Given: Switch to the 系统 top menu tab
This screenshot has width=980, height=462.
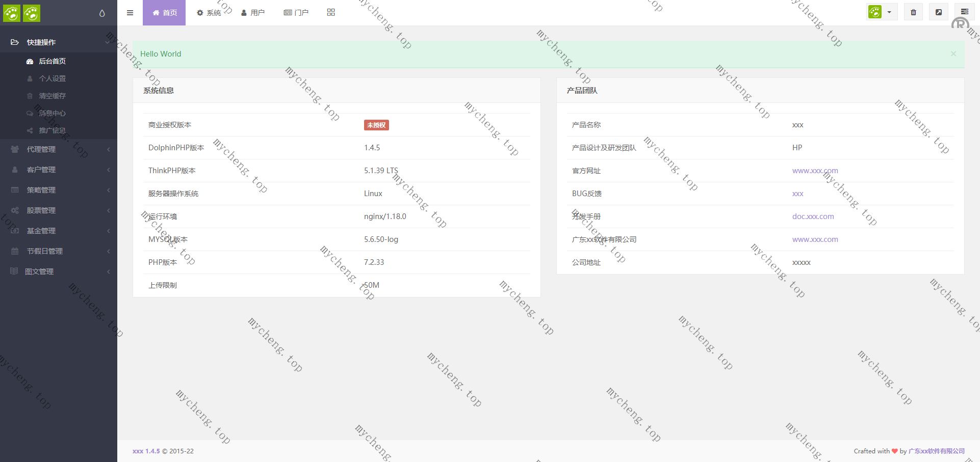Looking at the screenshot, I should coord(209,13).
